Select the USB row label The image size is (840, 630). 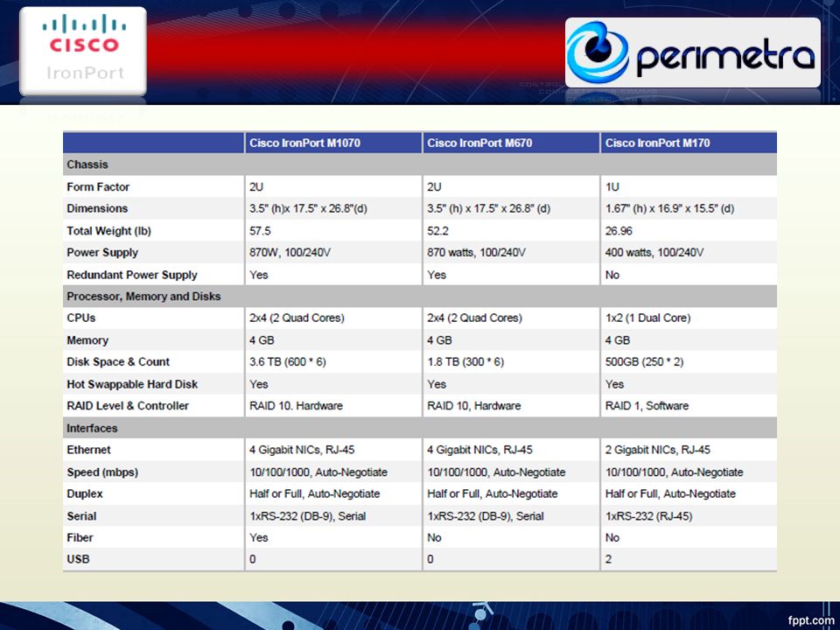pyautogui.click(x=78, y=559)
